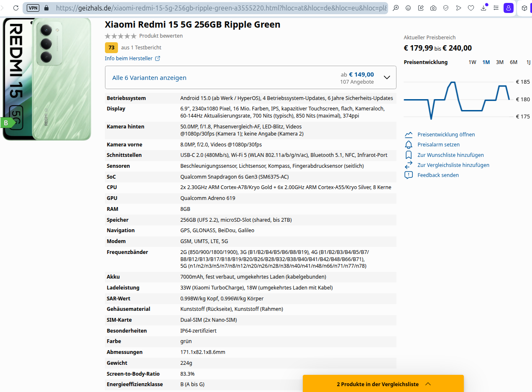Click '83.3%' screen-to-body ratio value

[187, 374]
